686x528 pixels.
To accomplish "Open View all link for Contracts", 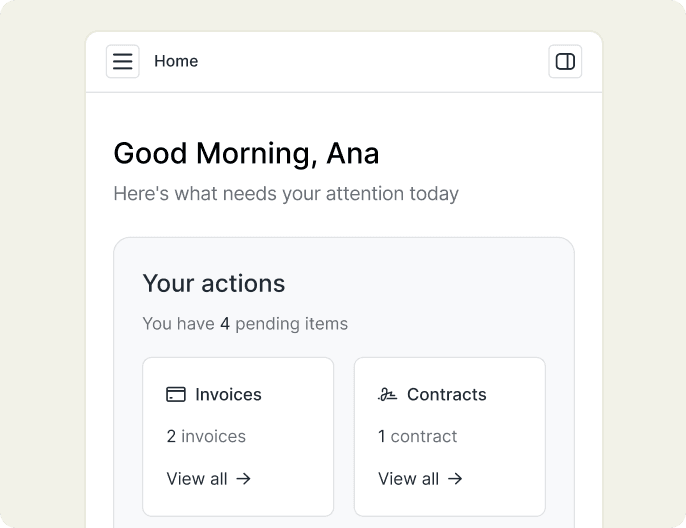I will (409, 479).
